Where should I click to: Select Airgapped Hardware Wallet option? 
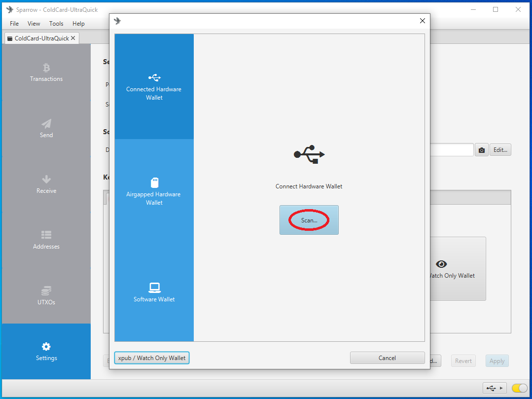point(154,192)
